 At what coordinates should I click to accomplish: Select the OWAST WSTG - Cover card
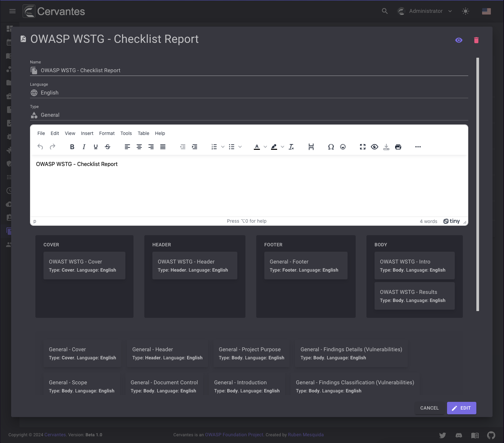click(x=84, y=266)
